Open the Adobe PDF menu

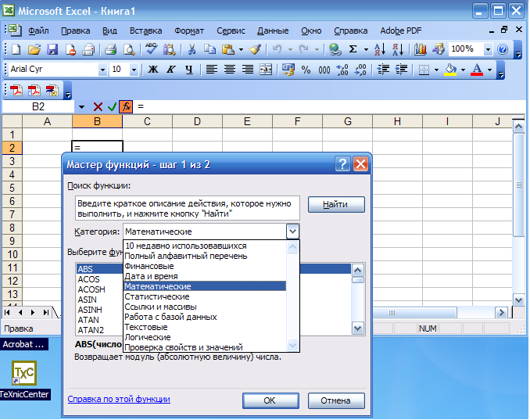pos(400,31)
